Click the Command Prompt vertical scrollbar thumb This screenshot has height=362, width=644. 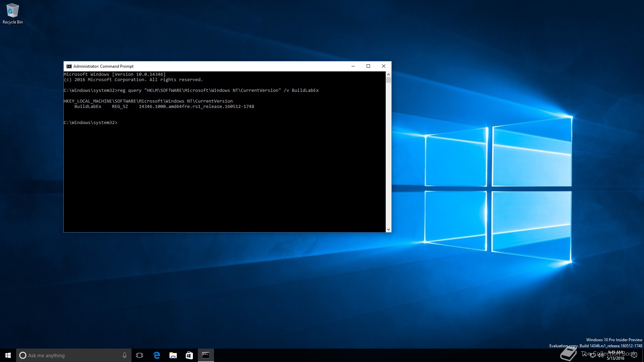[x=388, y=80]
